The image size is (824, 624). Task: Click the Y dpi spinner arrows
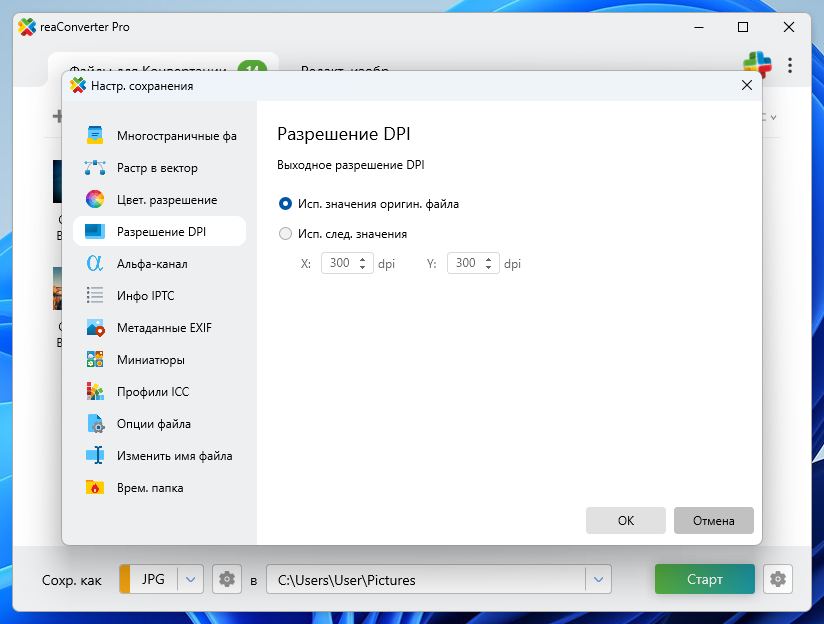[488, 264]
